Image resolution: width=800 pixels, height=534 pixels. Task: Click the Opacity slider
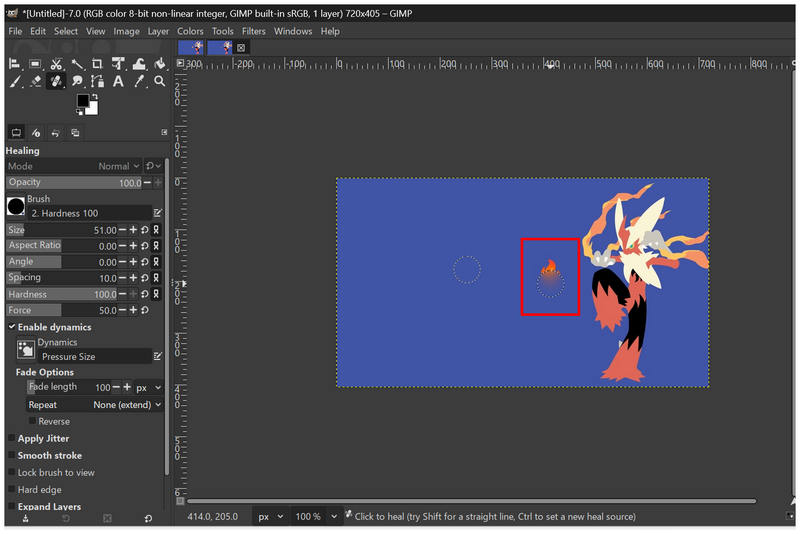tap(74, 182)
